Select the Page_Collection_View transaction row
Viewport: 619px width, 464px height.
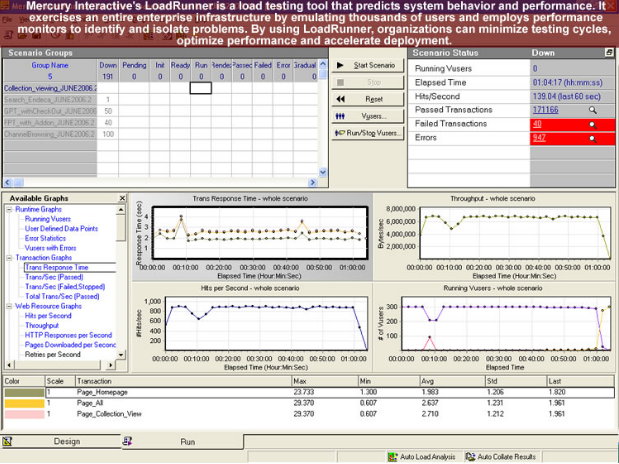309,414
